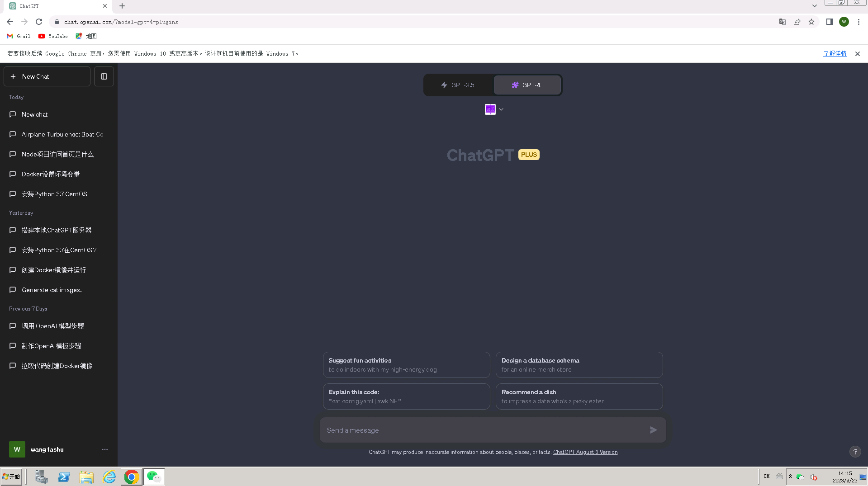Open "Airplane Turbulence: Boat Co" conversation
Image resolution: width=868 pixels, height=486 pixels.
point(59,134)
